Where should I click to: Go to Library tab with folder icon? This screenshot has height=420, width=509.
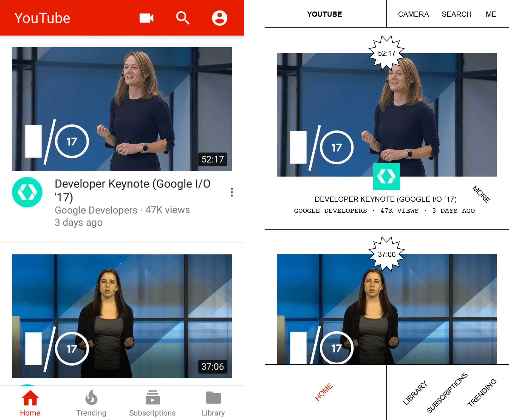(x=213, y=403)
